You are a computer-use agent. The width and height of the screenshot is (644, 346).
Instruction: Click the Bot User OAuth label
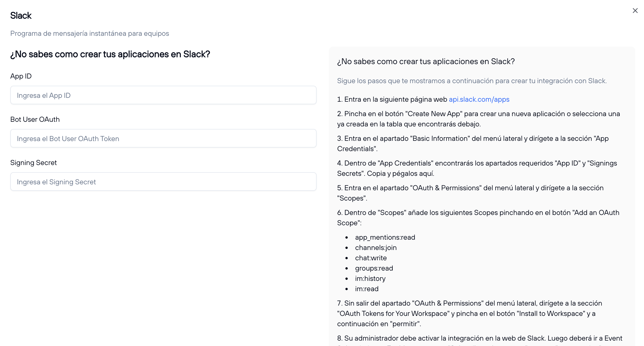coord(35,119)
